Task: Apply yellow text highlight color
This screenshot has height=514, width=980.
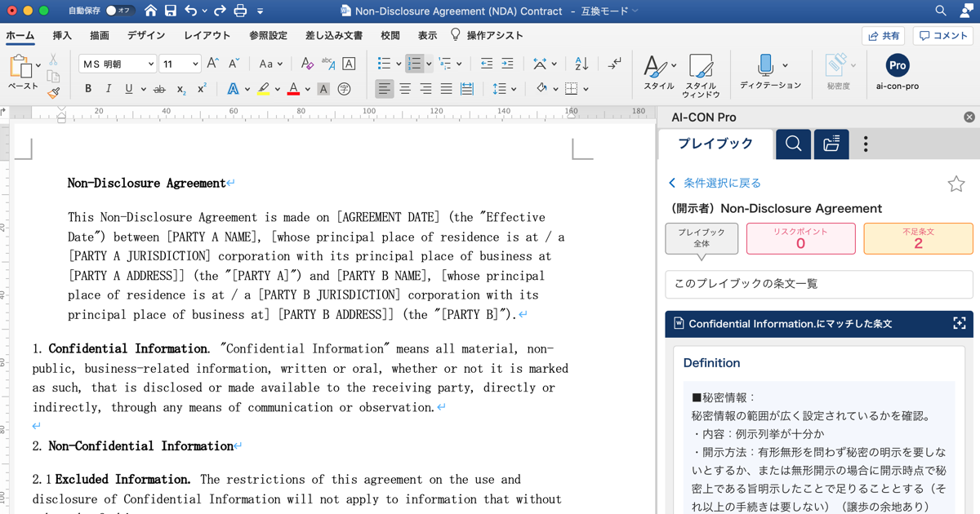Action: coord(263,89)
